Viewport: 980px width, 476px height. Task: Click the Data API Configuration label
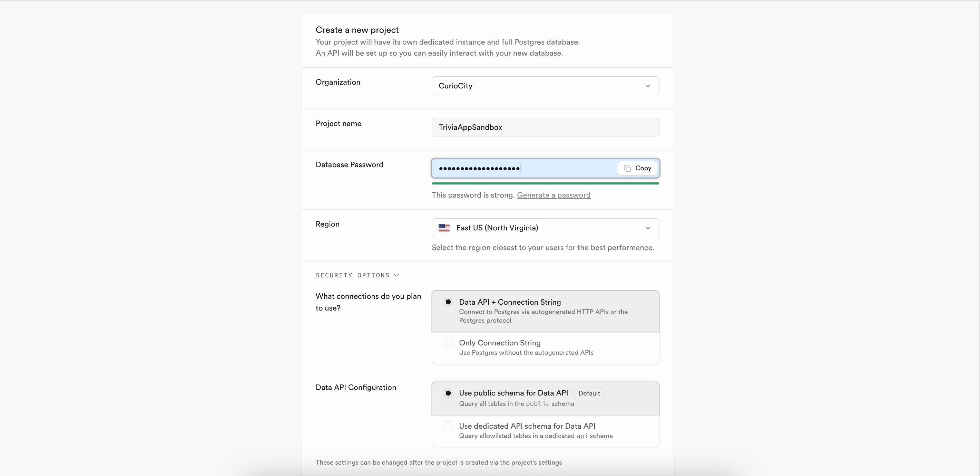coord(356,387)
